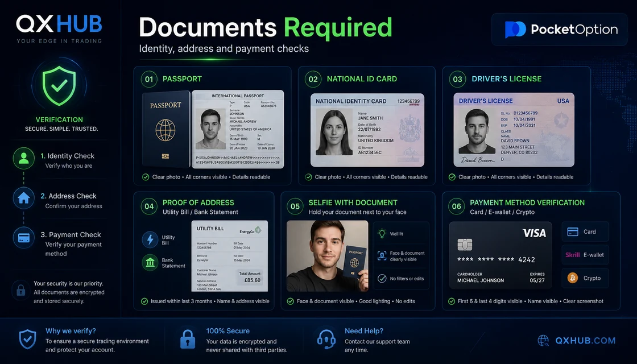Click the Card payment option icon
The image size is (637, 364).
572,231
